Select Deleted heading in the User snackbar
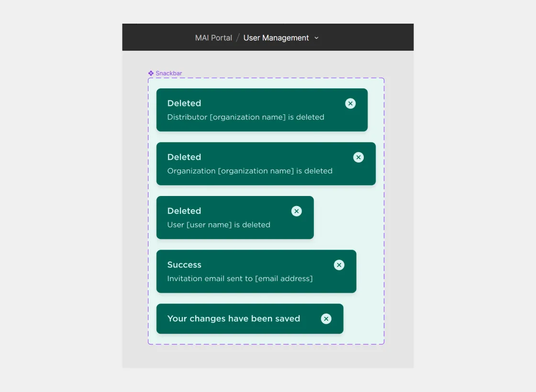Image resolution: width=536 pixels, height=392 pixels. (x=184, y=211)
